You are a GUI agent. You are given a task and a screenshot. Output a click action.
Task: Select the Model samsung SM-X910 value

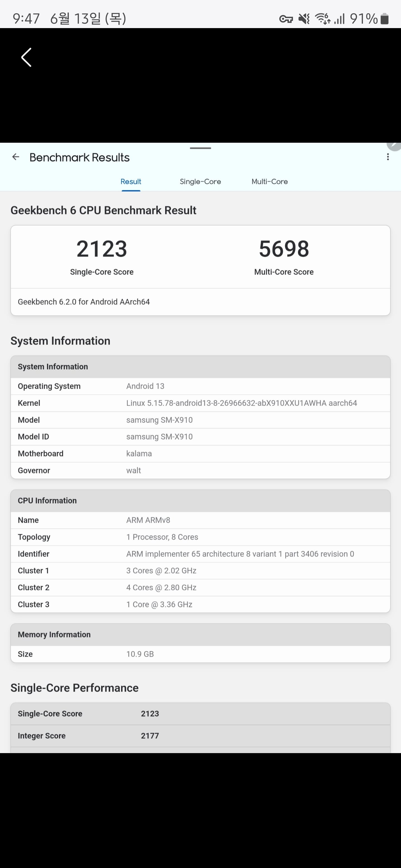(x=159, y=420)
